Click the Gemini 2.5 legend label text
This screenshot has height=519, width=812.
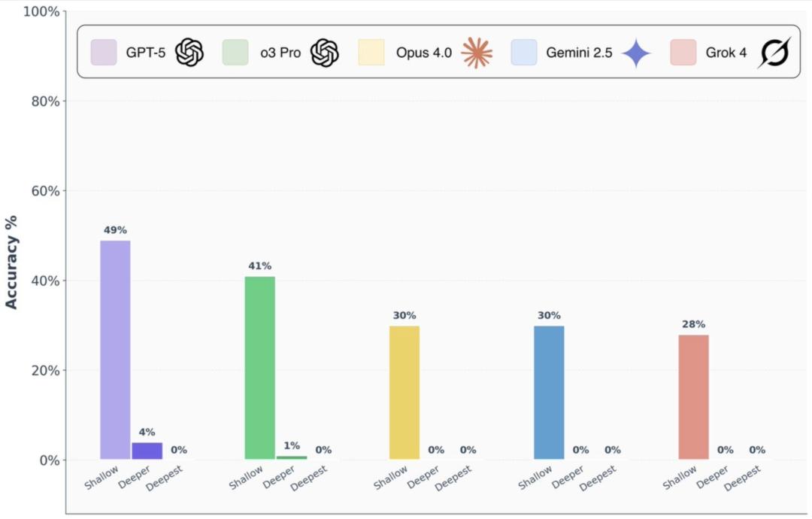578,53
